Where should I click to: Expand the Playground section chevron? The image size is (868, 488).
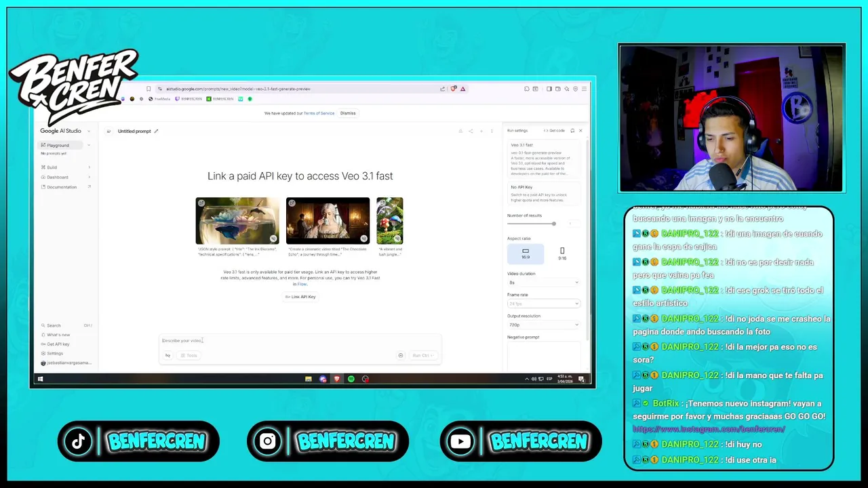coord(88,145)
